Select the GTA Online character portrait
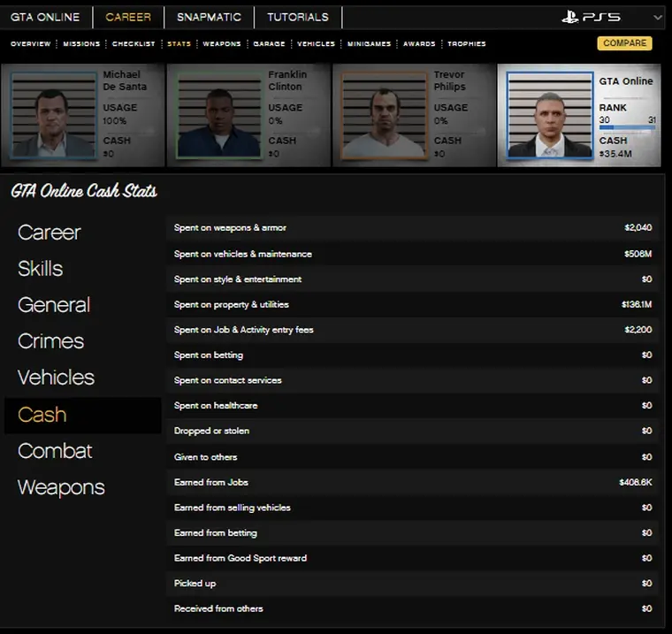 coord(549,115)
